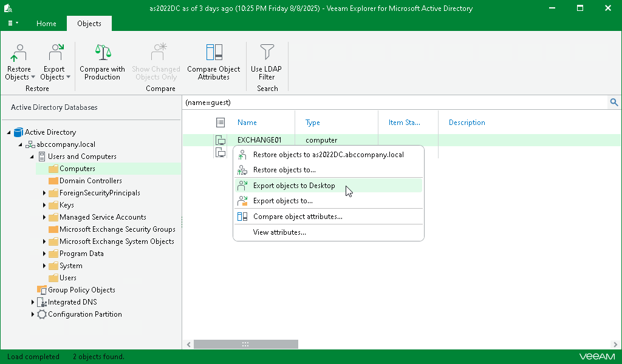Screen dimensions: 622x364
Task: Open the main application menu dropdown
Action: coord(13,24)
